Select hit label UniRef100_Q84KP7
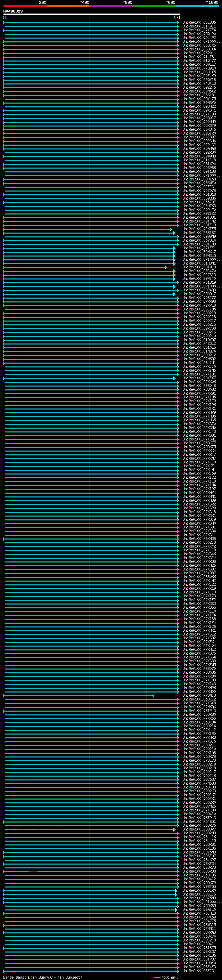The image size is (222, 980). pos(199,860)
